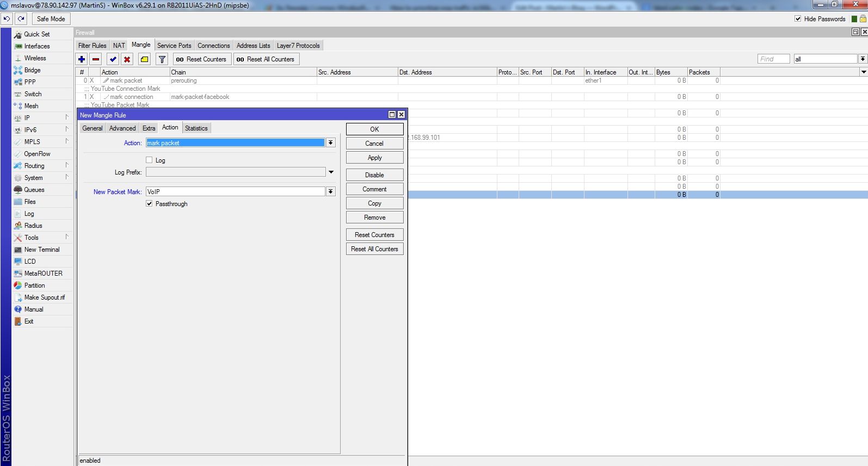Click the yellow comment note icon
Viewport: 868px width, 466px height.
click(144, 59)
